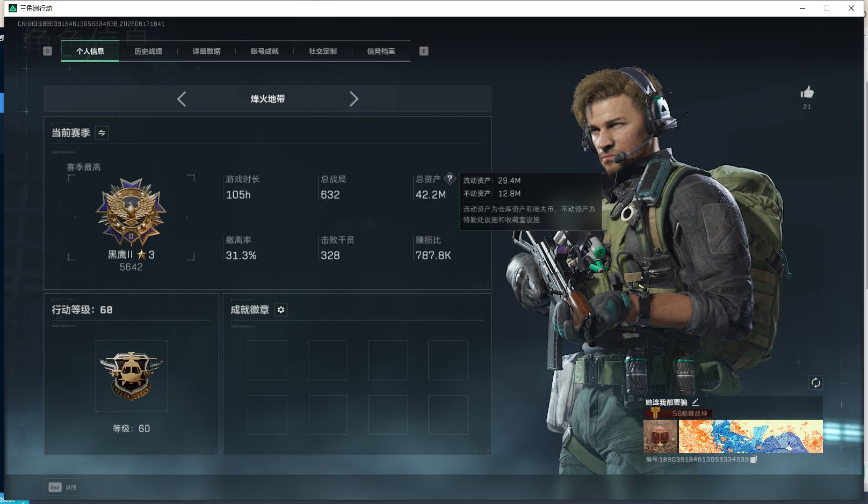Go to the 社交定制 tab
The height and width of the screenshot is (504, 868).
(x=323, y=51)
